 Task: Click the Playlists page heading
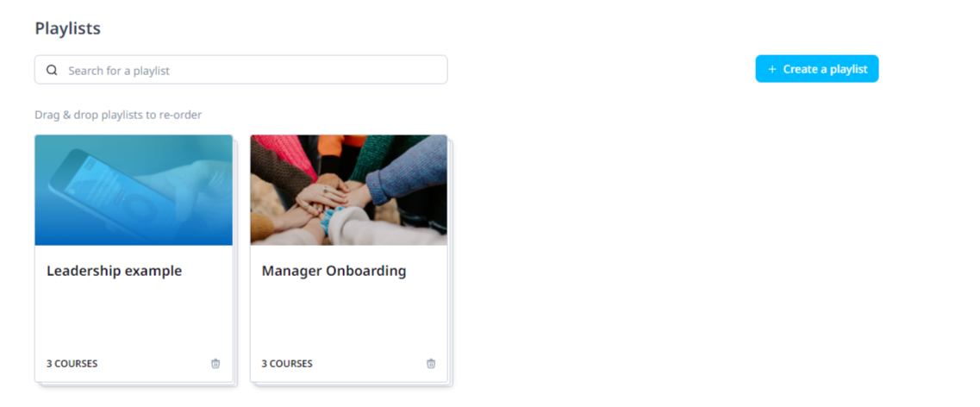[67, 28]
